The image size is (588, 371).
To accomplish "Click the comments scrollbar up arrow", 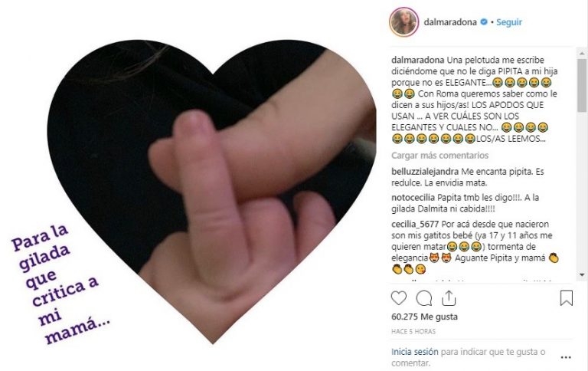I will click(x=582, y=54).
